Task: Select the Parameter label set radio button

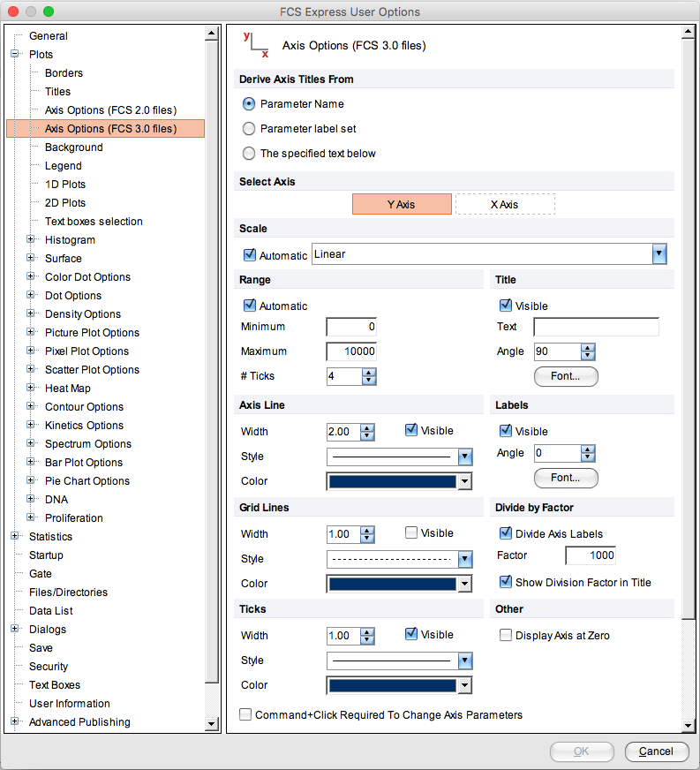Action: pyautogui.click(x=249, y=129)
